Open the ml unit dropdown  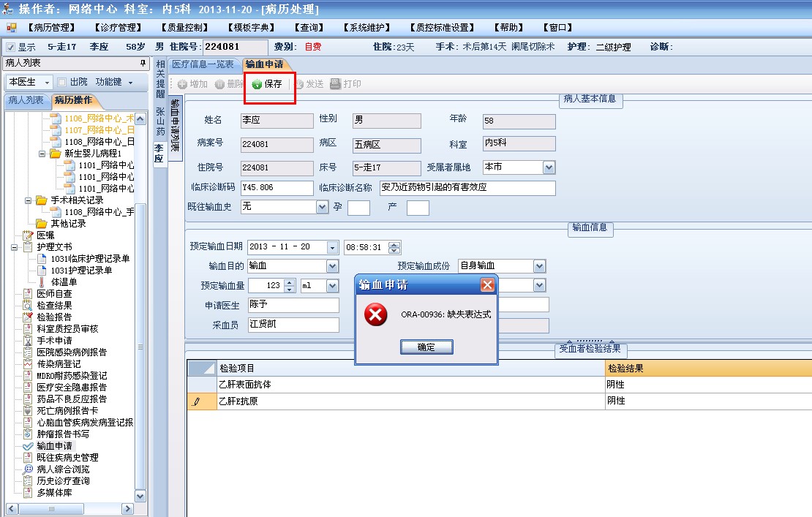(332, 286)
